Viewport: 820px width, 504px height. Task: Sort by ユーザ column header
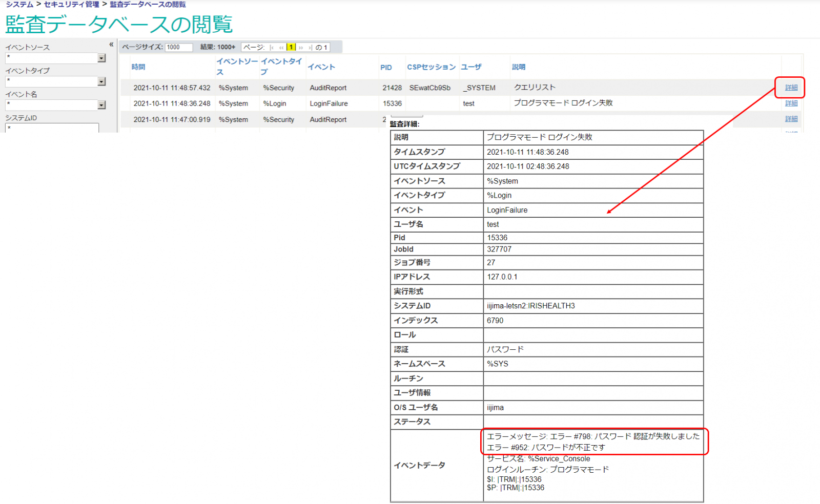point(471,67)
